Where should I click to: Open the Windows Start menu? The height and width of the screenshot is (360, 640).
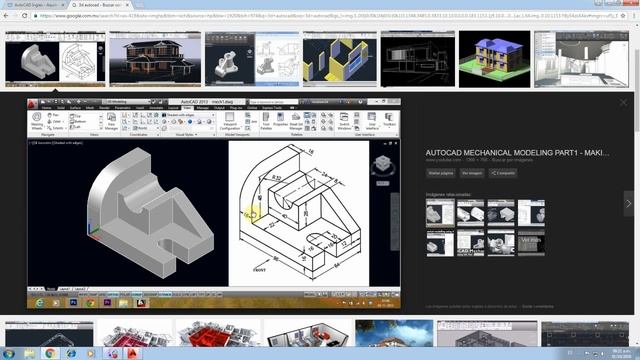pos(8,353)
